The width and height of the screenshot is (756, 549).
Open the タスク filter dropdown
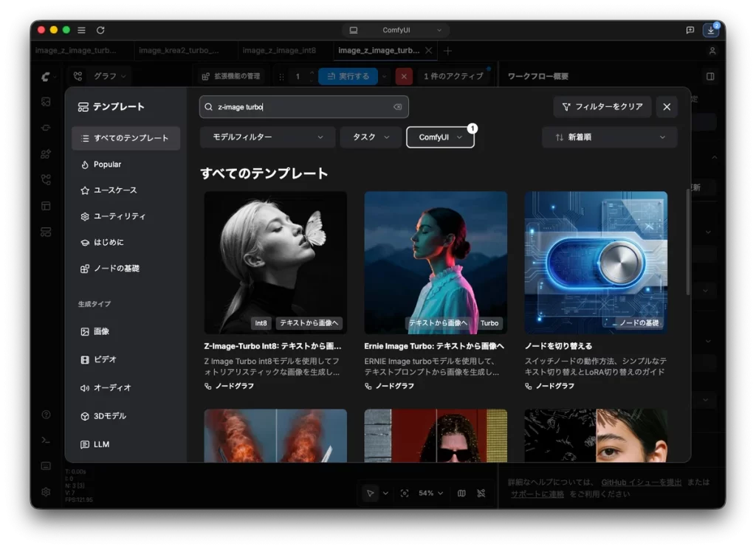click(x=371, y=137)
